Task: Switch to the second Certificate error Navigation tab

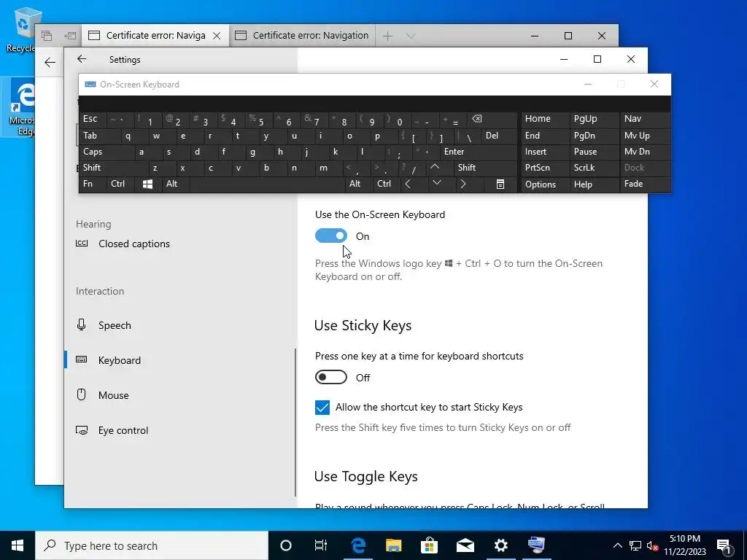Action: (x=302, y=36)
